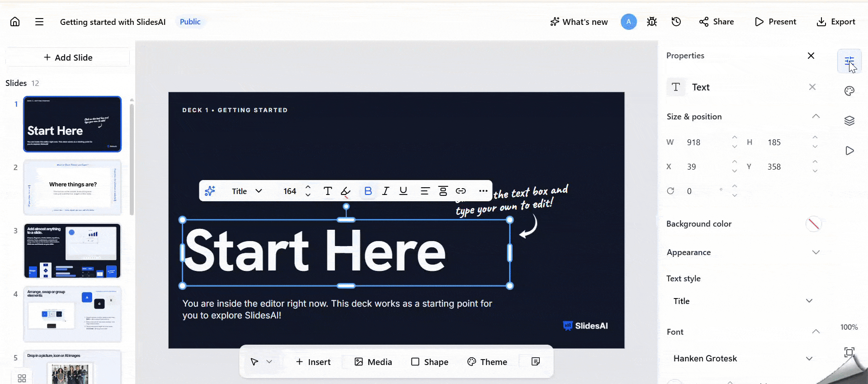868x384 pixels.
Task: Open vertical alignment options
Action: click(x=443, y=191)
